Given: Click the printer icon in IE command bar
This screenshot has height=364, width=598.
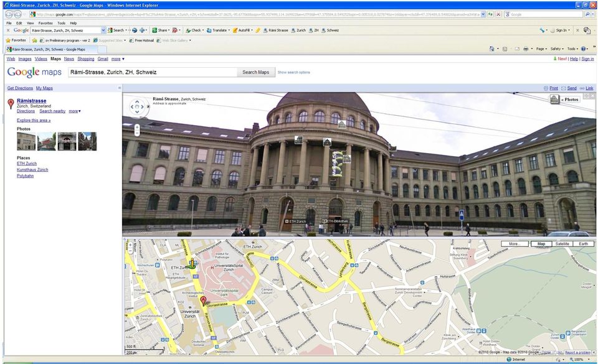Looking at the screenshot, I should tap(526, 49).
